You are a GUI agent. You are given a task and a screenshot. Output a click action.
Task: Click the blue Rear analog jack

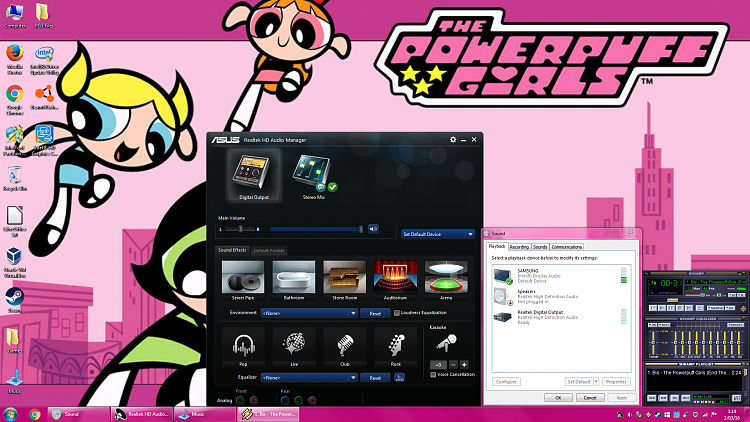click(x=285, y=400)
